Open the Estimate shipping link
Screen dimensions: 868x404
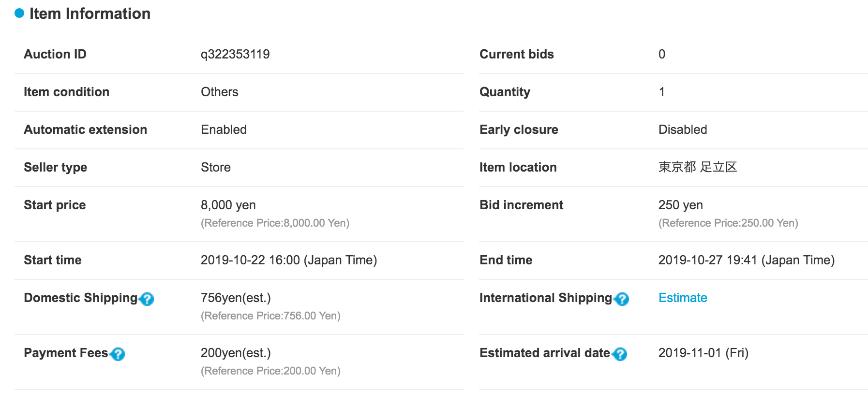[683, 298]
